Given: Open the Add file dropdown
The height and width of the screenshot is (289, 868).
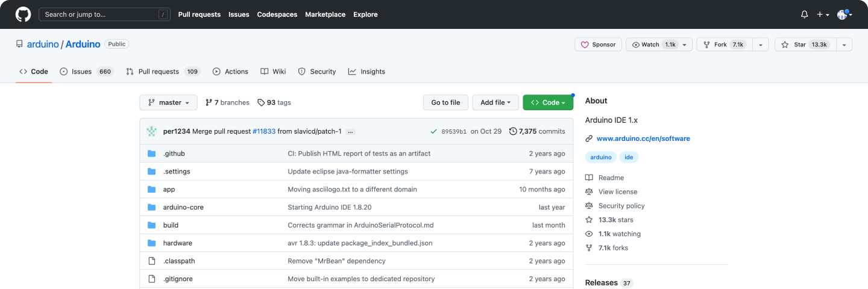Looking at the screenshot, I should click(495, 103).
